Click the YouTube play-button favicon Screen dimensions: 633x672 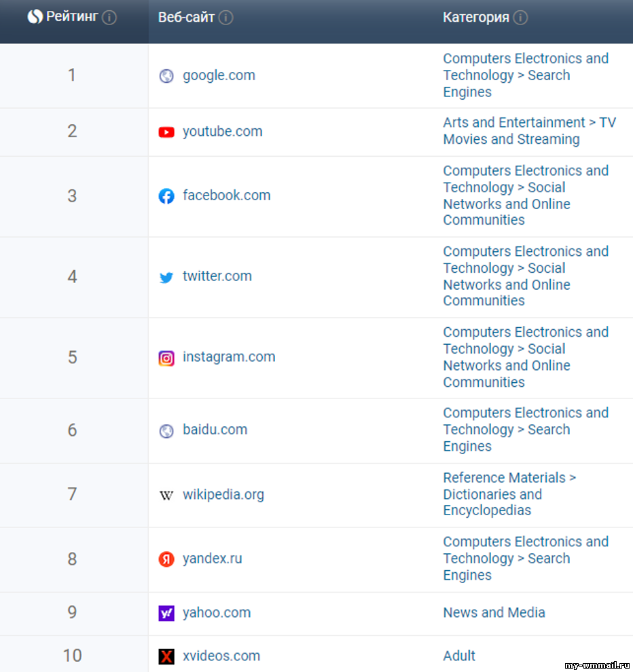[166, 132]
